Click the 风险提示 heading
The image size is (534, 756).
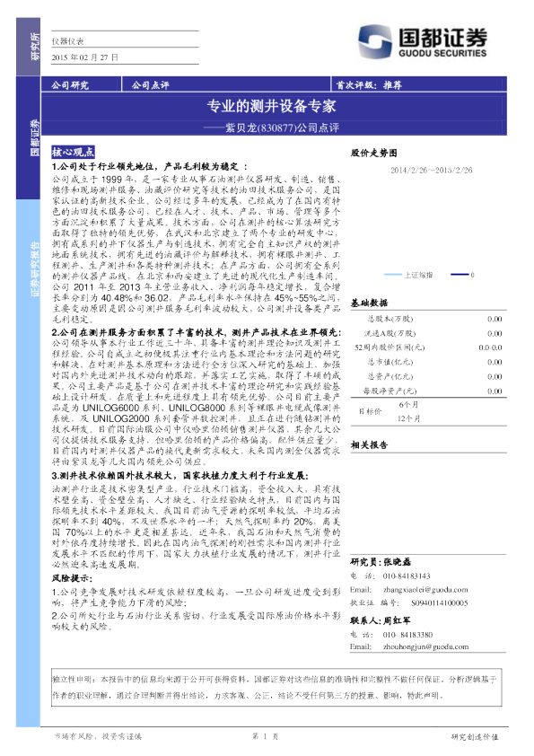tap(72, 578)
